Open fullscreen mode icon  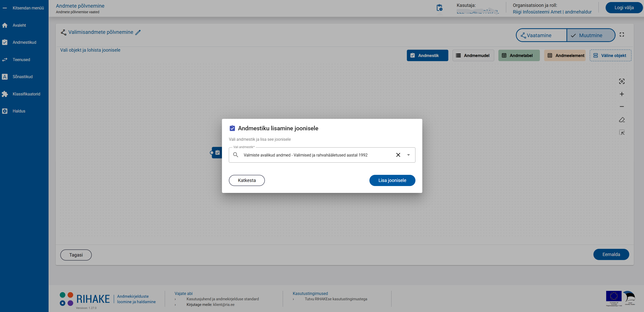622,35
